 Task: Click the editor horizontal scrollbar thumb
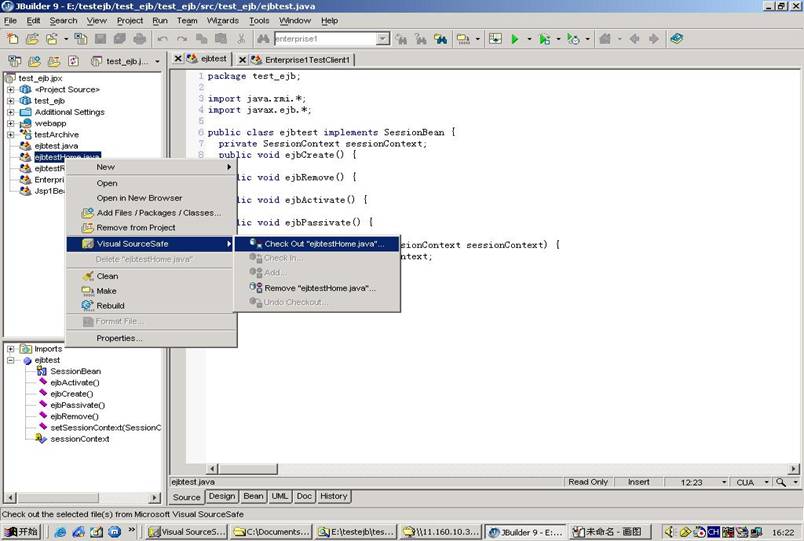(248, 469)
